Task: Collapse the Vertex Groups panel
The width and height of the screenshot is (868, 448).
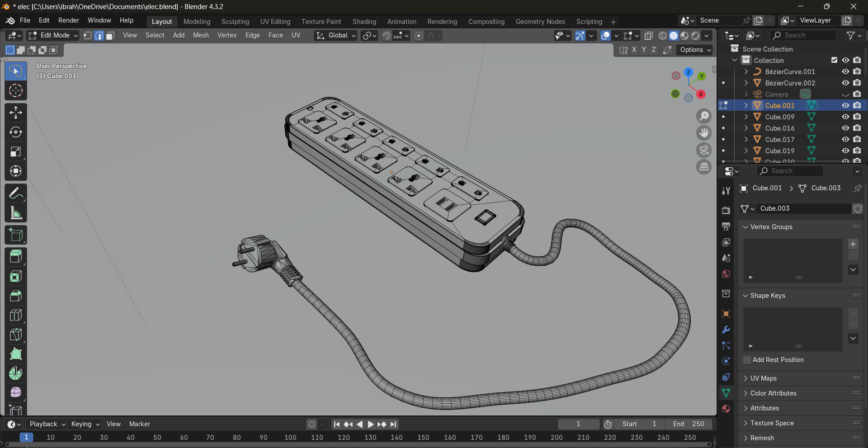Action: [x=801, y=227]
